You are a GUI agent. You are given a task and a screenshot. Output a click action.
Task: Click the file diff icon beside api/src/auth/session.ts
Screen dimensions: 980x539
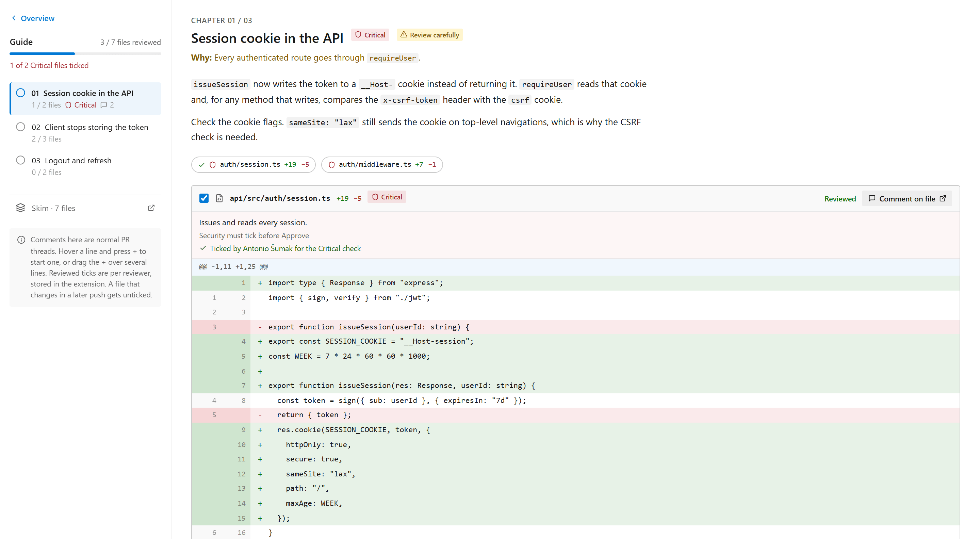219,198
